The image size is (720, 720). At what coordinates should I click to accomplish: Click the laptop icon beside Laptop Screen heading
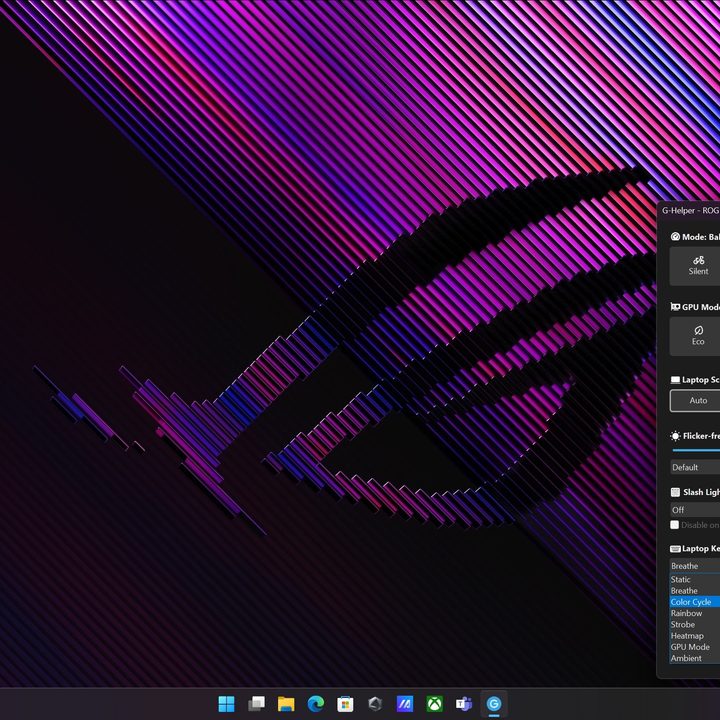pos(675,380)
